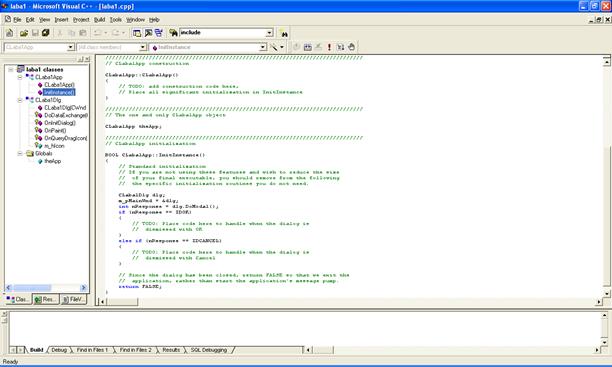The image size is (612, 367).
Task: Click the workspace pane docking toggle button
Action: 81,59
